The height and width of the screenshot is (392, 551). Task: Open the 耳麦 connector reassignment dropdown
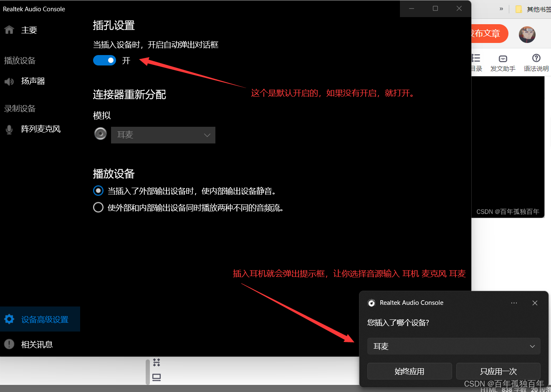coord(163,135)
